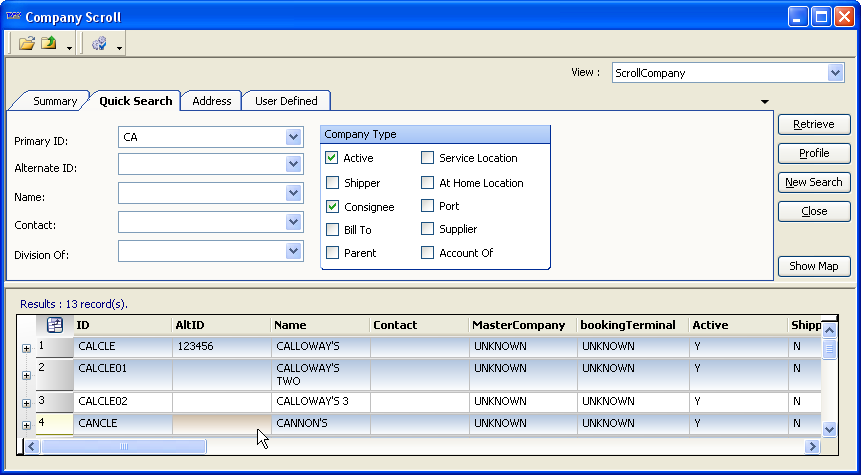Expand the Primary ID dropdown list

point(293,137)
